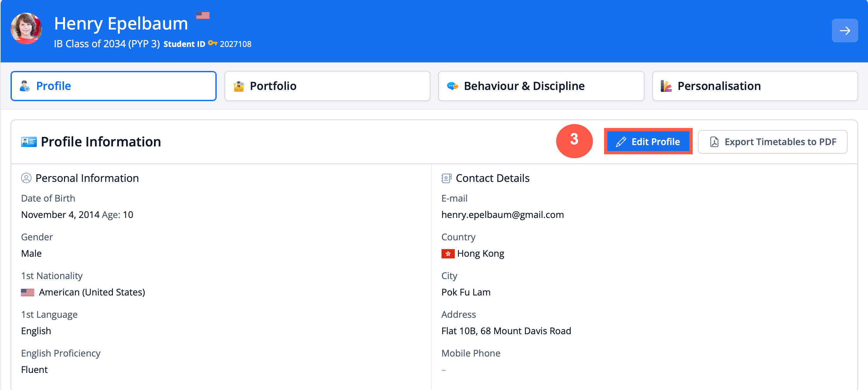Screen dimensions: 868x390
Task: Open the Behaviour & Discipline tab
Action: [x=540, y=86]
